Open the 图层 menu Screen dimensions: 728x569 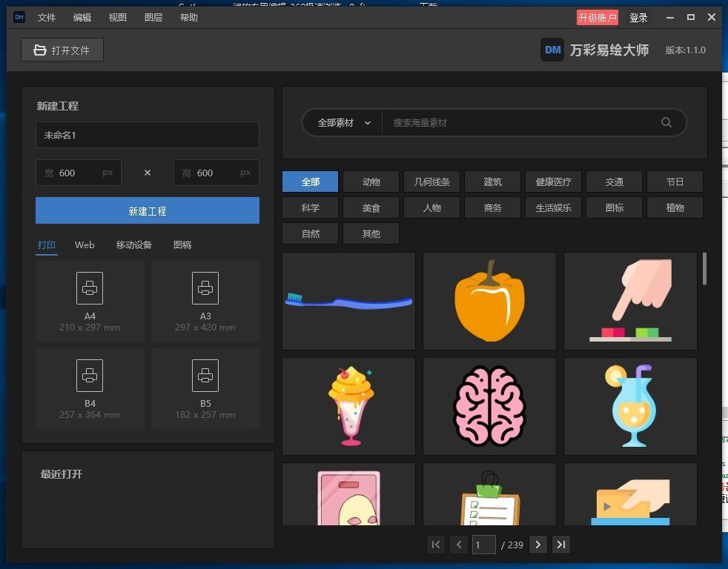click(x=153, y=18)
